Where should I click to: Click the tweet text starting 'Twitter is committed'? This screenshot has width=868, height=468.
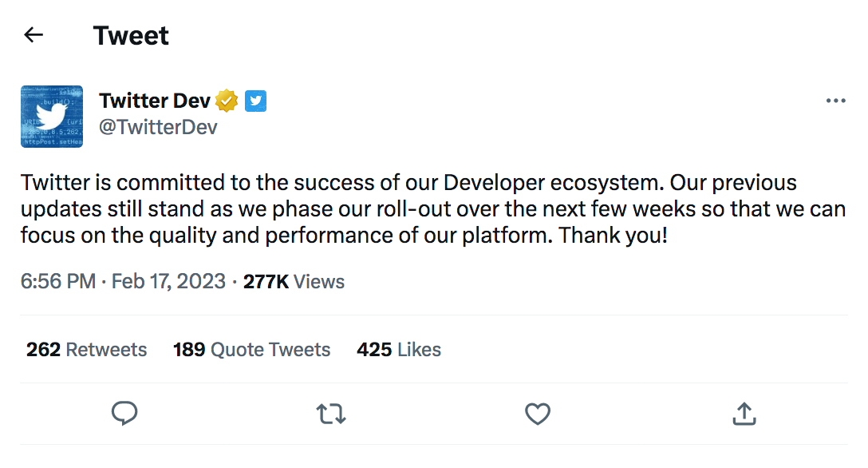[433, 208]
